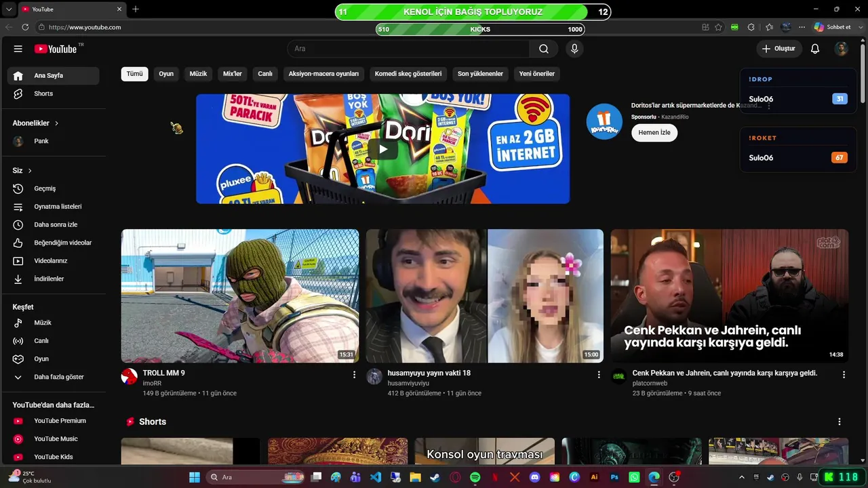Open the TROLL MM 9 thumbnail
The height and width of the screenshot is (488, 868).
click(240, 296)
